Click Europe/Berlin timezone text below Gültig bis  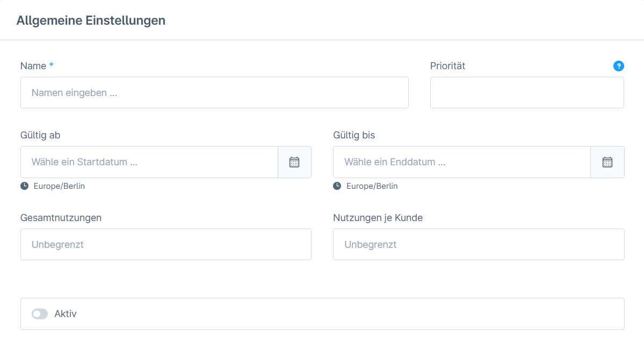click(x=372, y=186)
